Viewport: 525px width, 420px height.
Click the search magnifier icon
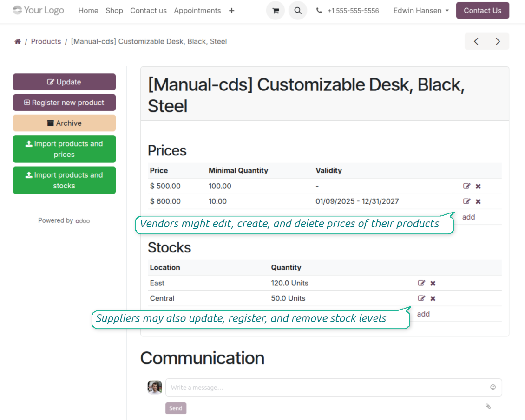(298, 11)
